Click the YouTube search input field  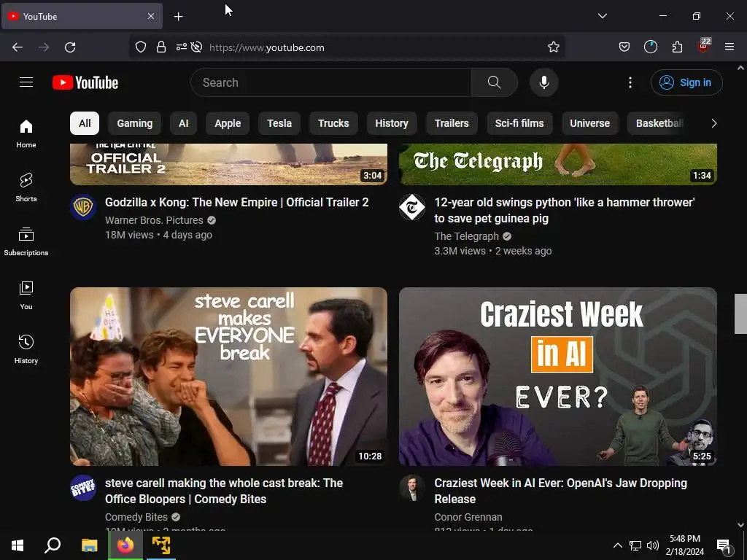pos(331,82)
